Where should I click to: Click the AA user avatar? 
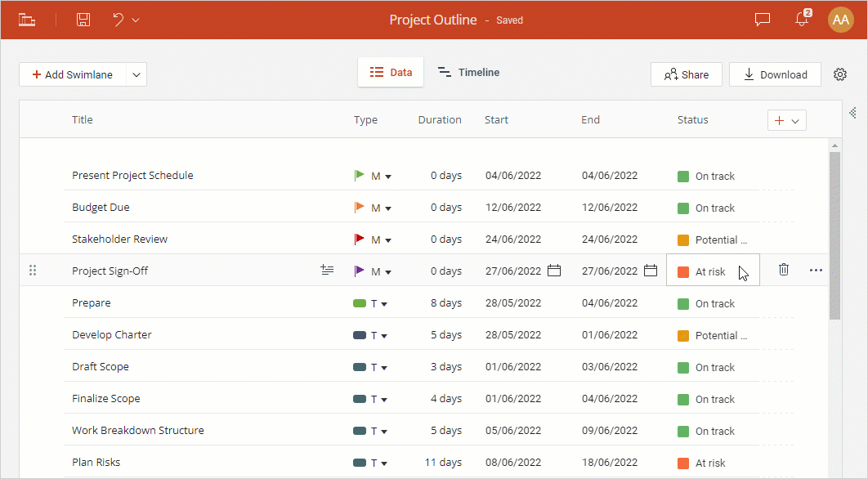click(x=841, y=20)
